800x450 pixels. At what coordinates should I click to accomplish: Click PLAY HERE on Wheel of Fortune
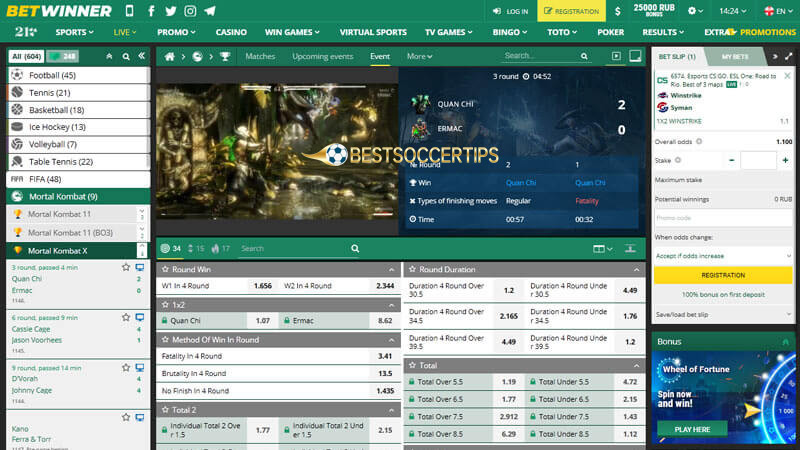(x=692, y=429)
